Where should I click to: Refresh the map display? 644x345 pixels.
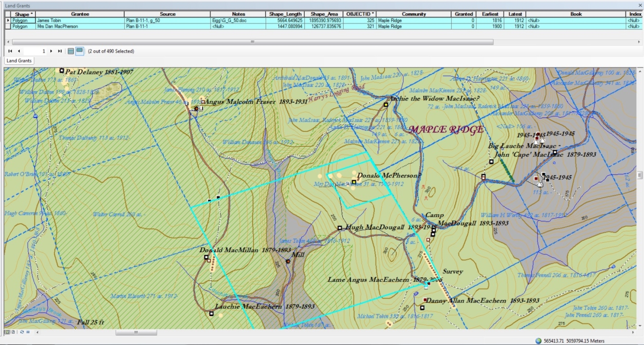tap(22, 332)
